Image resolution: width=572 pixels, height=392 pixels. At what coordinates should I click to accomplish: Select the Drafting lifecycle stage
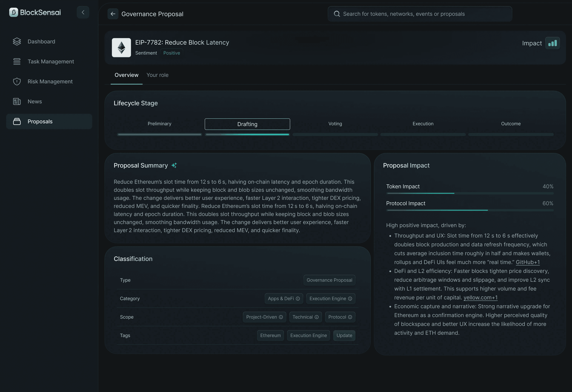[247, 124]
